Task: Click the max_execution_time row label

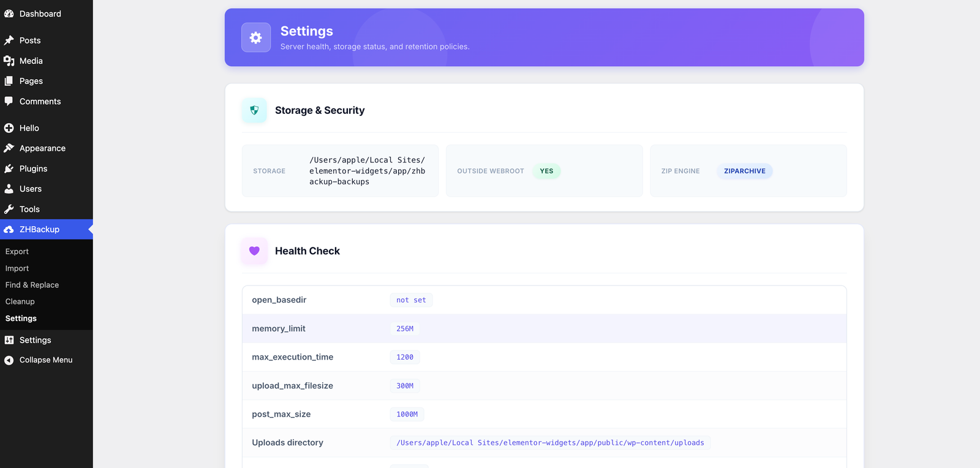Action: coord(293,357)
